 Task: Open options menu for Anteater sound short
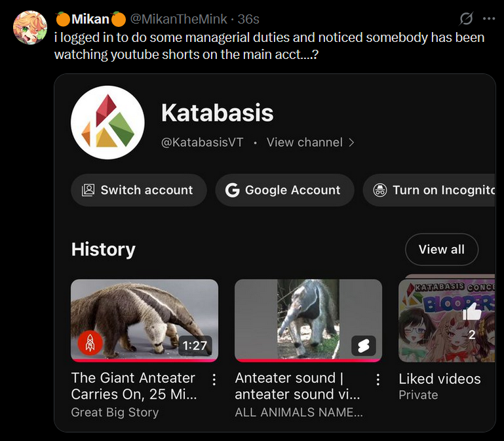point(378,379)
